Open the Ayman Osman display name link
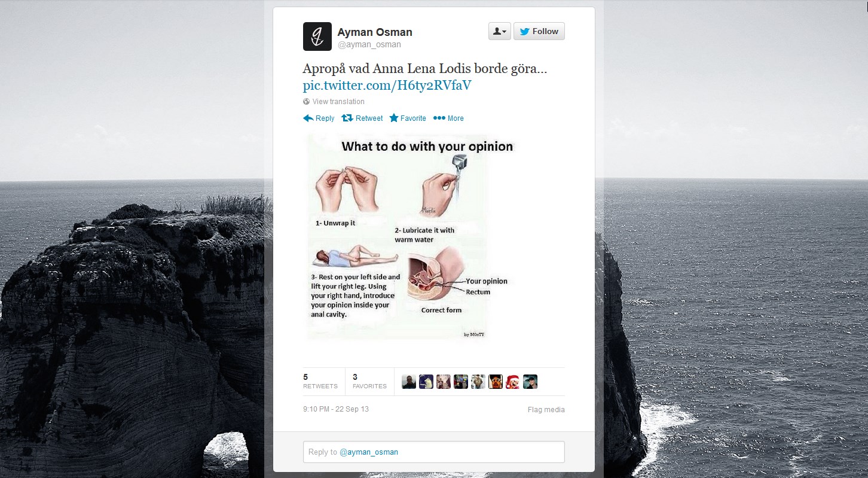868x478 pixels. click(375, 32)
